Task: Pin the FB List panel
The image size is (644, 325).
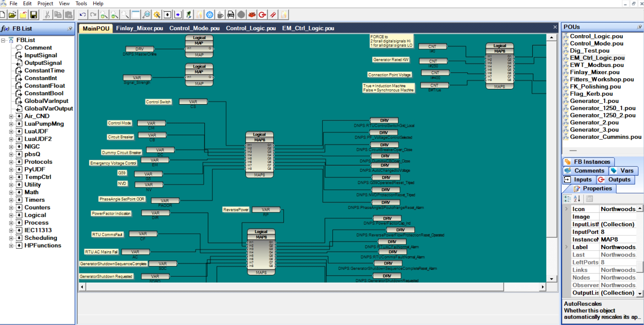Action: click(71, 29)
